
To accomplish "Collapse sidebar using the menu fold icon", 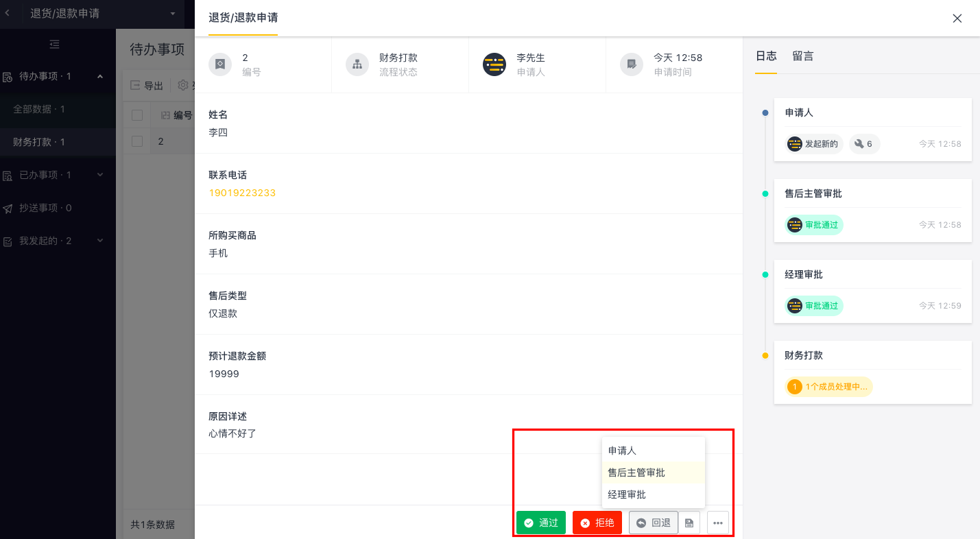I will (x=55, y=45).
